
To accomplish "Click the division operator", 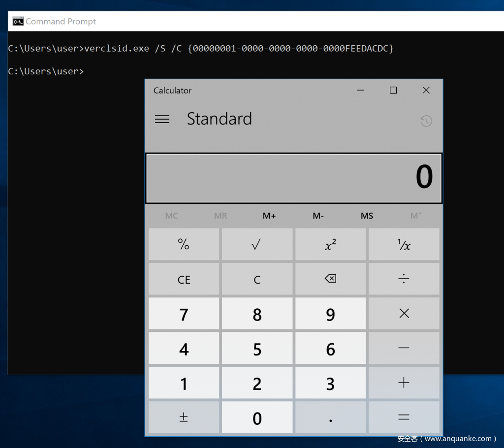I will (x=404, y=279).
